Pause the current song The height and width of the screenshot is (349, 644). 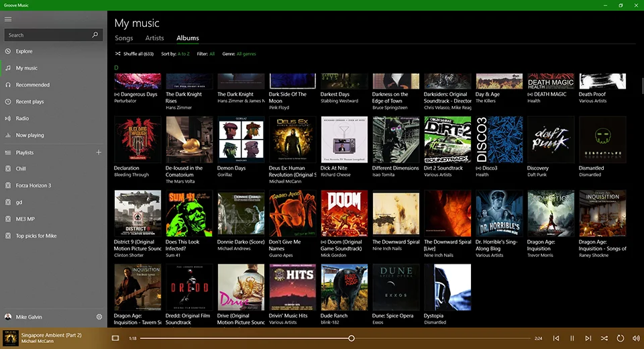(572, 338)
